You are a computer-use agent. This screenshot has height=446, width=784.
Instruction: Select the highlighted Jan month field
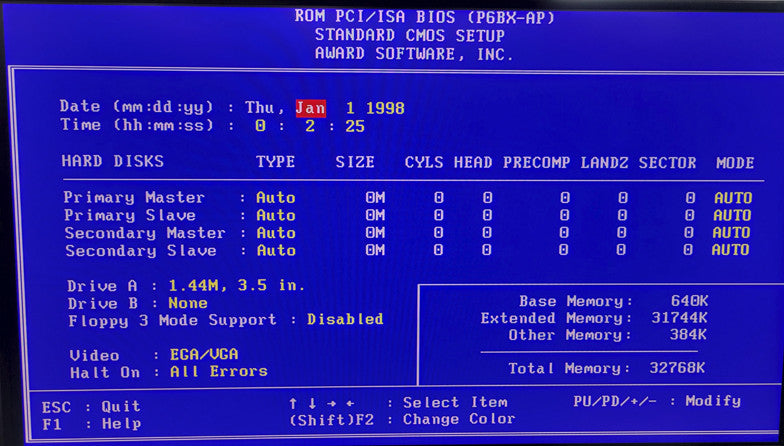pos(310,108)
